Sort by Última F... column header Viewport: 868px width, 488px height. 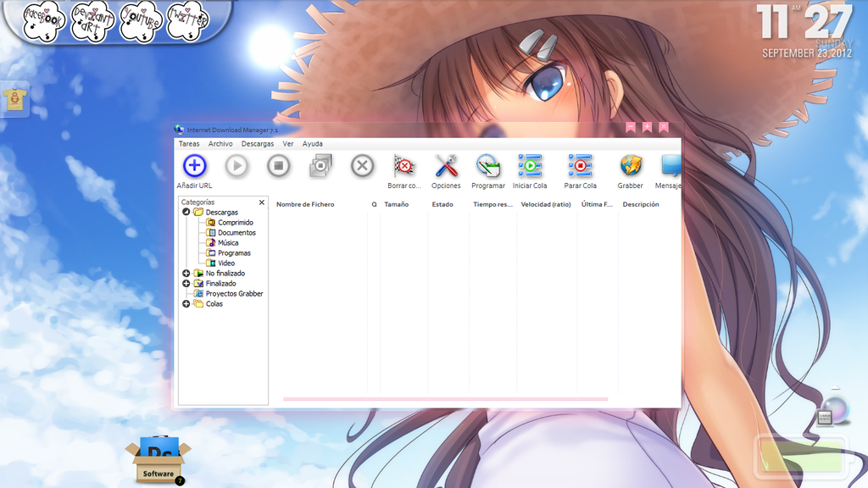pyautogui.click(x=597, y=204)
